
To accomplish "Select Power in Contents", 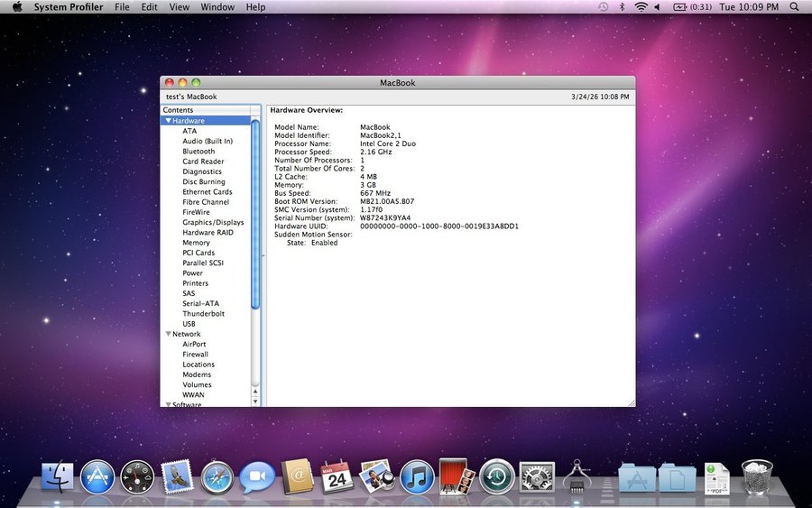I will point(193,272).
